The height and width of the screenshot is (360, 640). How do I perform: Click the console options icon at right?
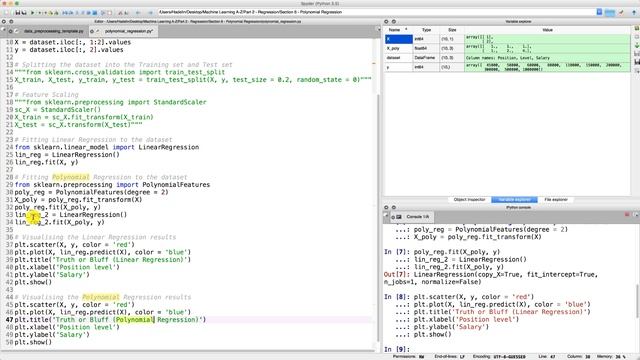click(x=636, y=214)
